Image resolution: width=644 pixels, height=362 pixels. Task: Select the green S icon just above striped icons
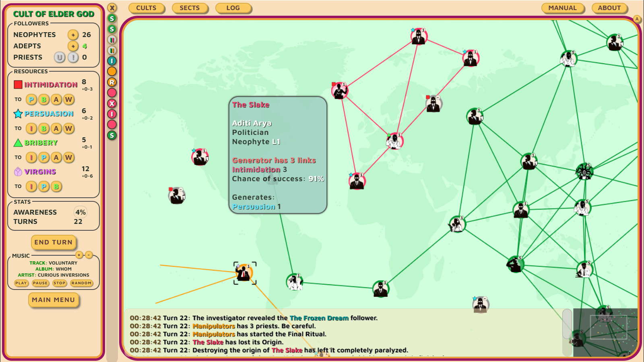(x=112, y=29)
